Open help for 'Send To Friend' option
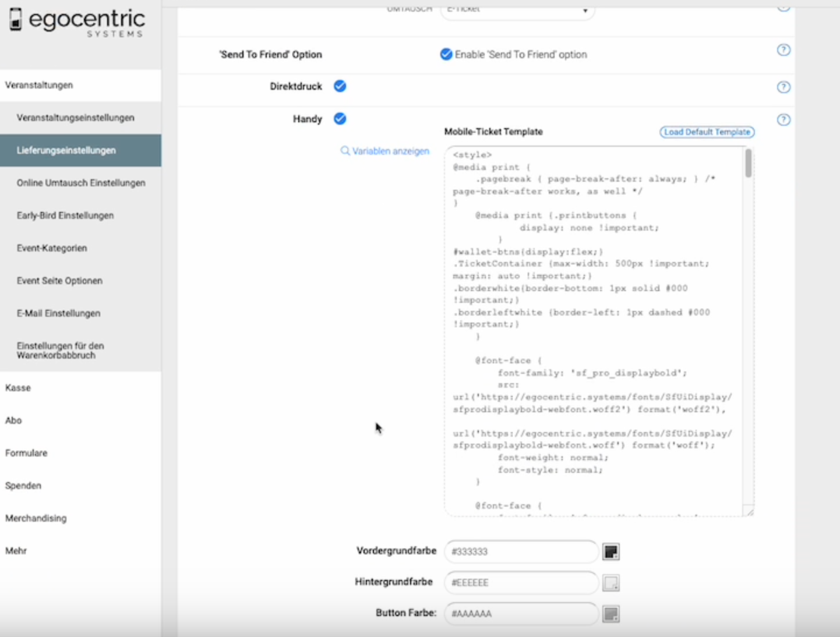Screen dimensions: 840x637 [x=783, y=50]
